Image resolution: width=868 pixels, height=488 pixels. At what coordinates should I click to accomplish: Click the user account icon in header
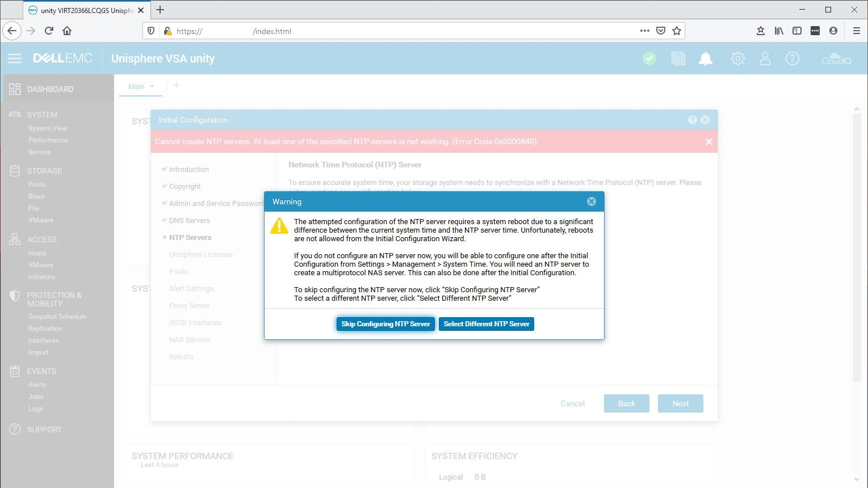pyautogui.click(x=765, y=58)
